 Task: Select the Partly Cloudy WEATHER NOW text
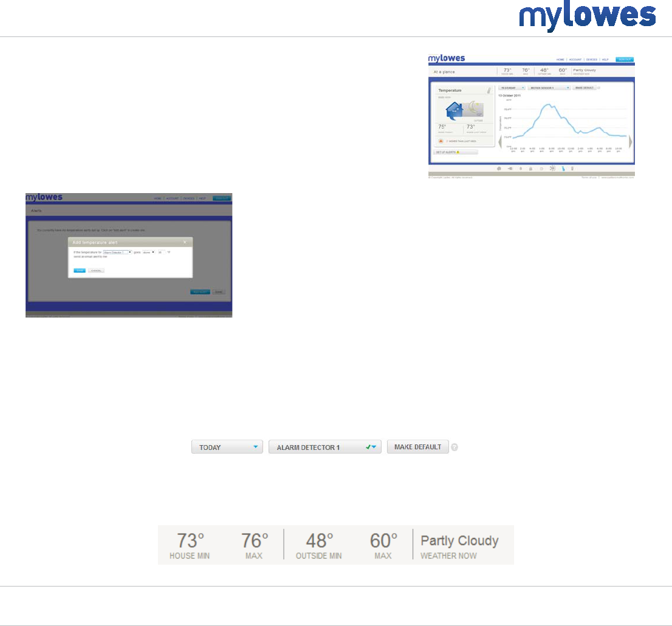[x=459, y=546]
